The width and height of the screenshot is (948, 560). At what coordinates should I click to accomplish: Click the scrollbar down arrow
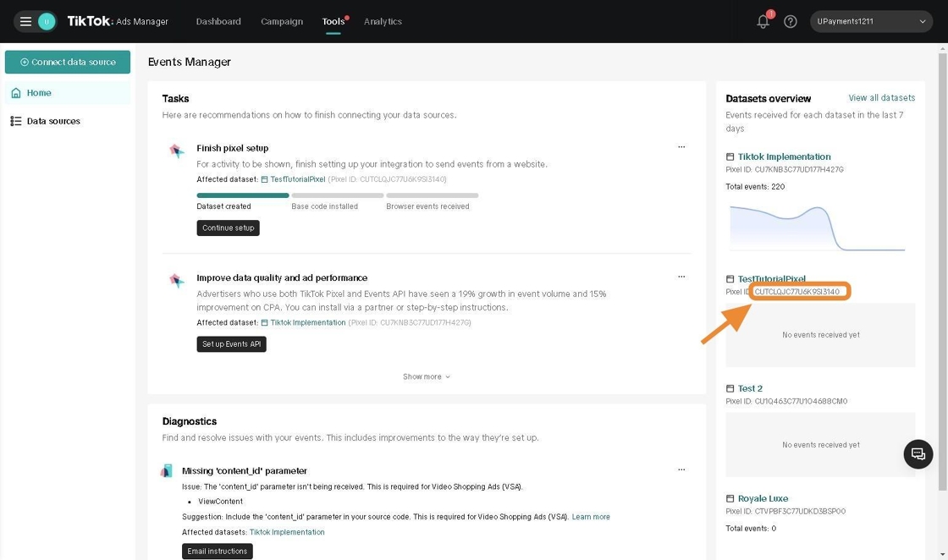943,554
